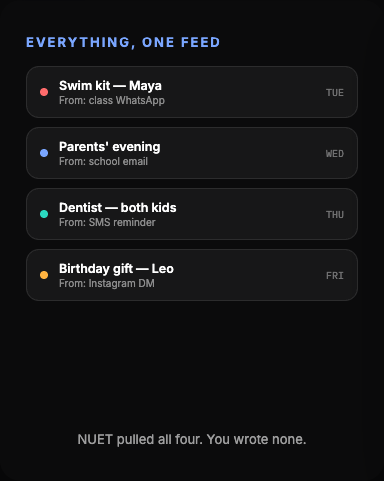384x481 pixels.
Task: Click the teal dot beside Dentist
Action: [44, 214]
